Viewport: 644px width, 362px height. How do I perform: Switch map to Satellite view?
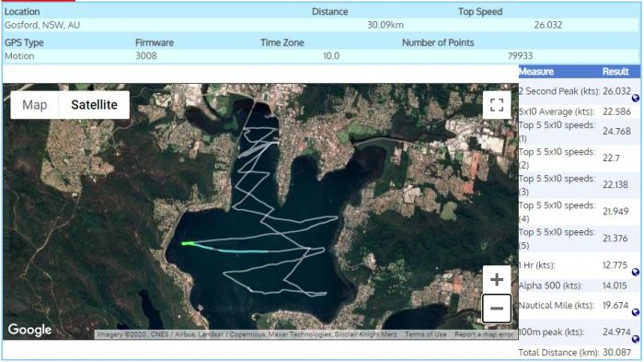[94, 105]
